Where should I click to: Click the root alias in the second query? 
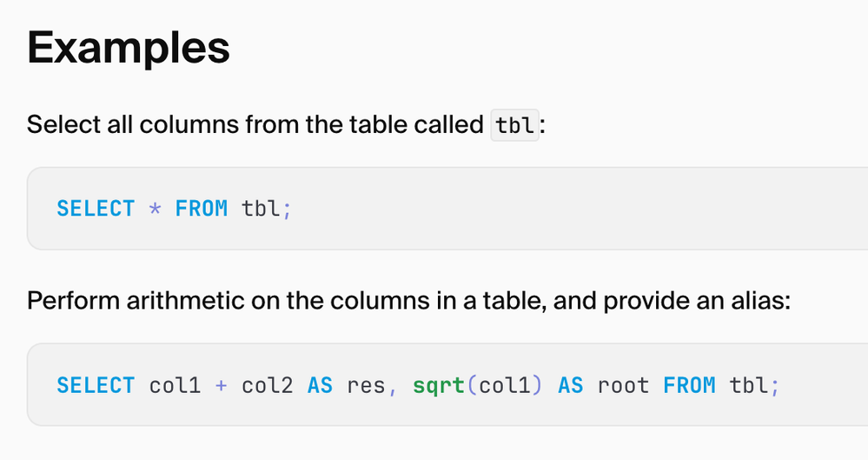coord(623,385)
